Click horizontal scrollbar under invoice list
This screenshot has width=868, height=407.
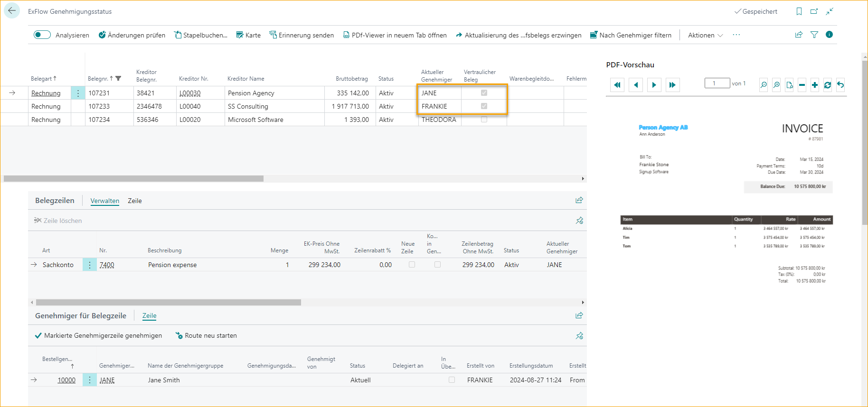coord(133,179)
